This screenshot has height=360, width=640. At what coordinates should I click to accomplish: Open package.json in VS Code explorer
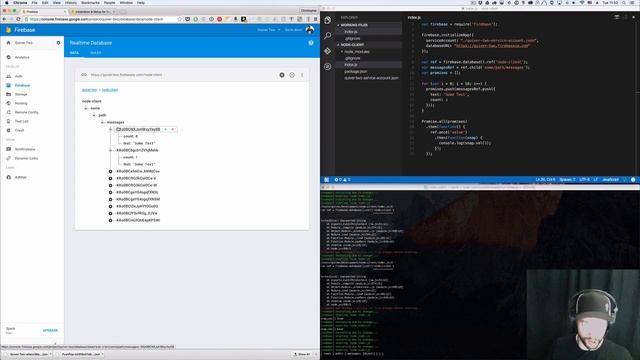pyautogui.click(x=356, y=71)
